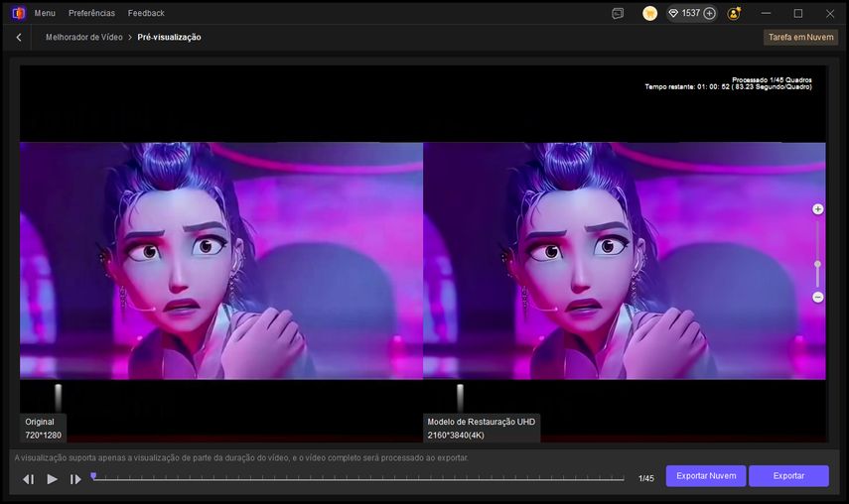This screenshot has width=849, height=504.
Task: Click the restored 4K video preview
Action: [x=625, y=261]
